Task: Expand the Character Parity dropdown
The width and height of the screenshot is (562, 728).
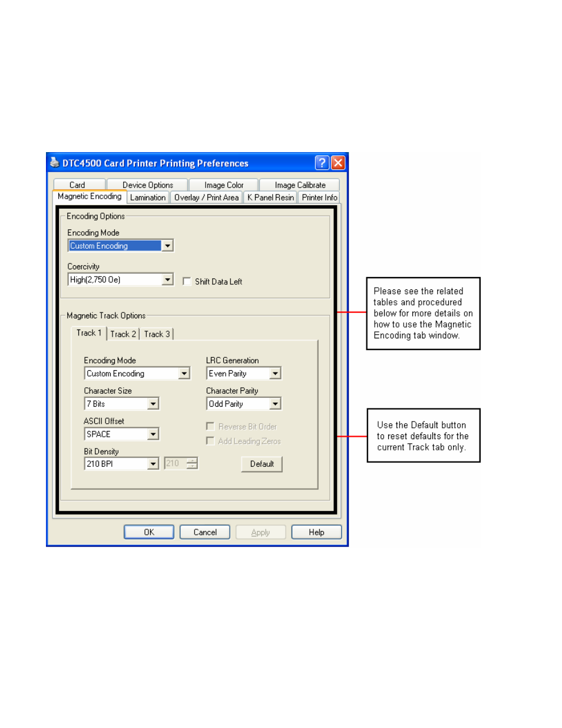Action: click(x=275, y=404)
